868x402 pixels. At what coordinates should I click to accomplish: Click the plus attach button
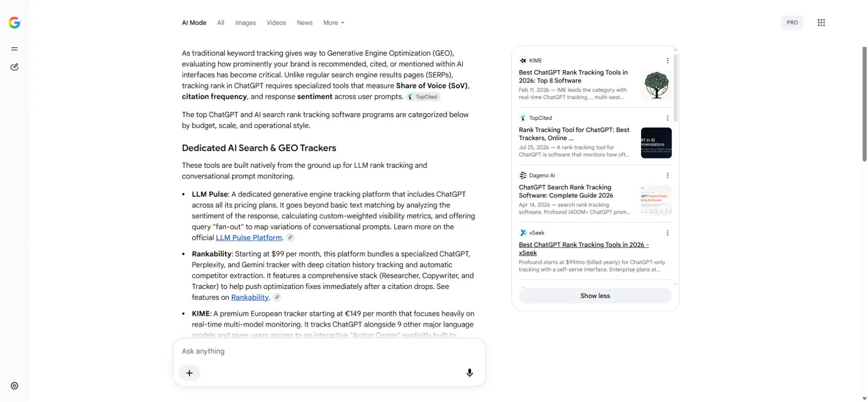click(190, 373)
